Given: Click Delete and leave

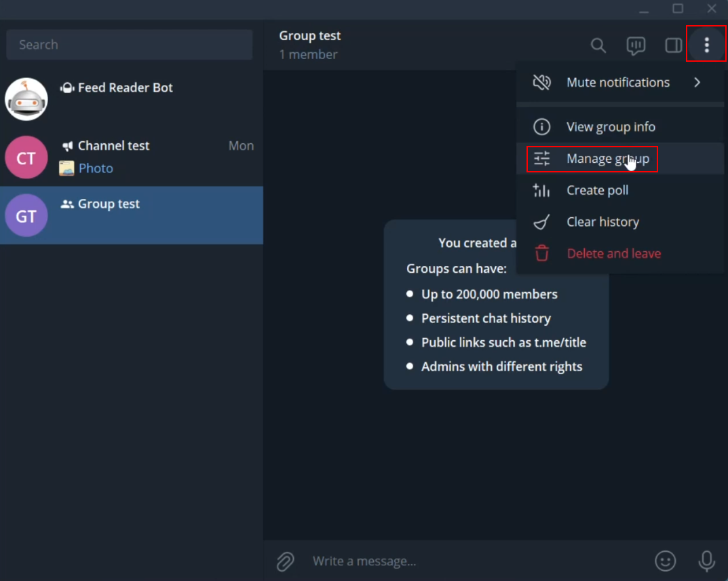Looking at the screenshot, I should [613, 253].
